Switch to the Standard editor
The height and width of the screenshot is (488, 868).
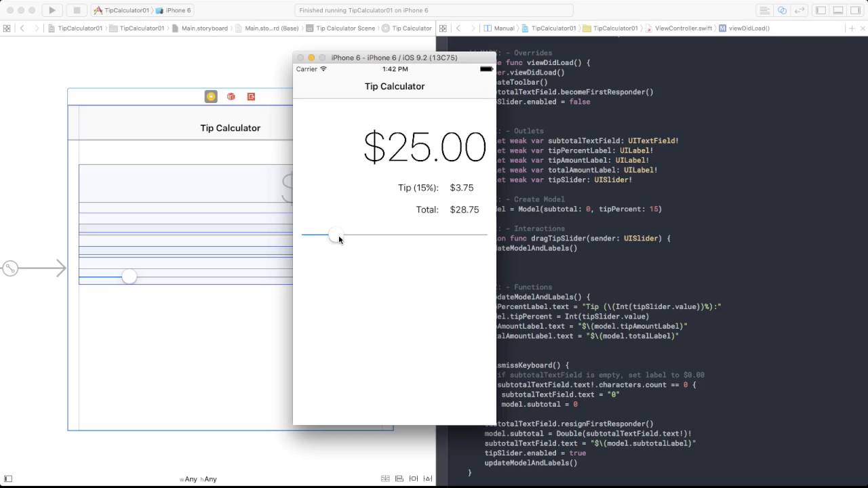(x=764, y=10)
